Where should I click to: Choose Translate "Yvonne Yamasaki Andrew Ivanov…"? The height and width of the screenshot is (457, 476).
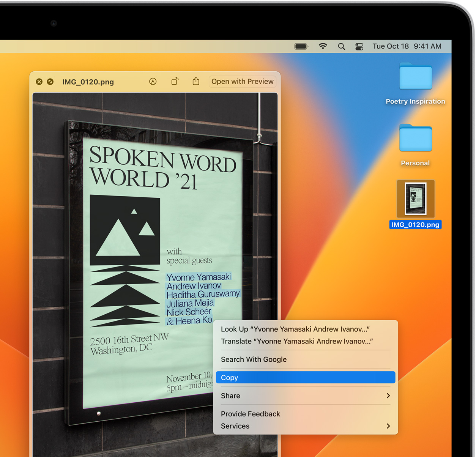click(296, 341)
